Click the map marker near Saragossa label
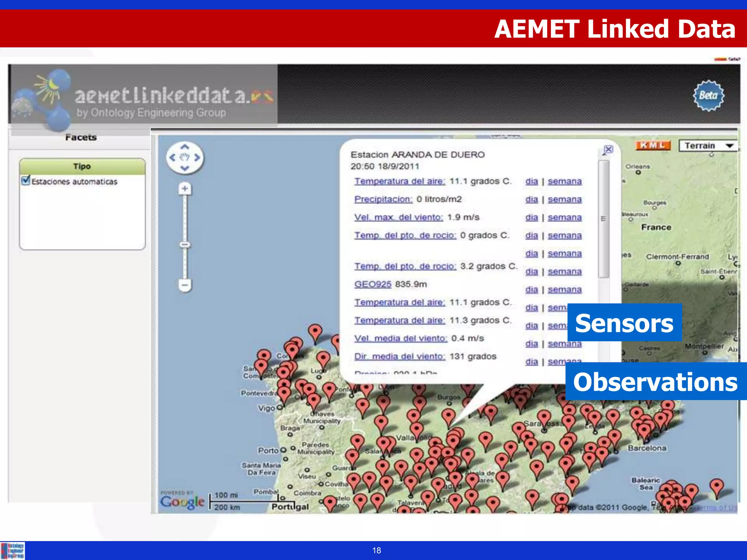 pyautogui.click(x=544, y=419)
